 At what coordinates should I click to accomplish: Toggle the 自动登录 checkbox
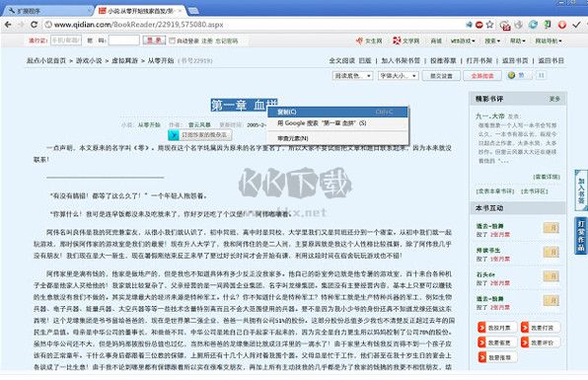(172, 40)
